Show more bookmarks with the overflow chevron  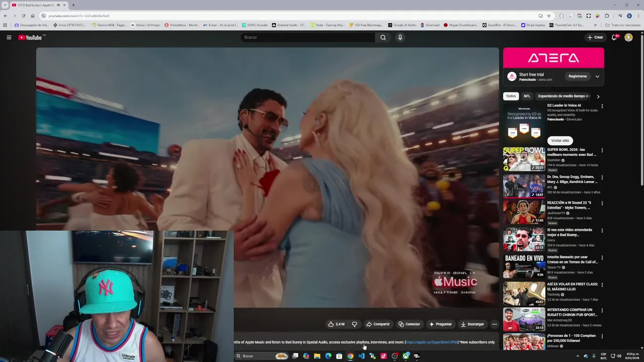(x=595, y=25)
